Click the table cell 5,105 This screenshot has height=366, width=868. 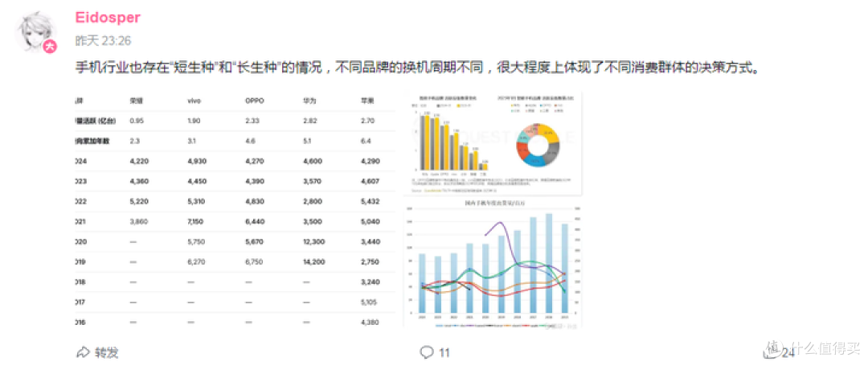click(370, 302)
